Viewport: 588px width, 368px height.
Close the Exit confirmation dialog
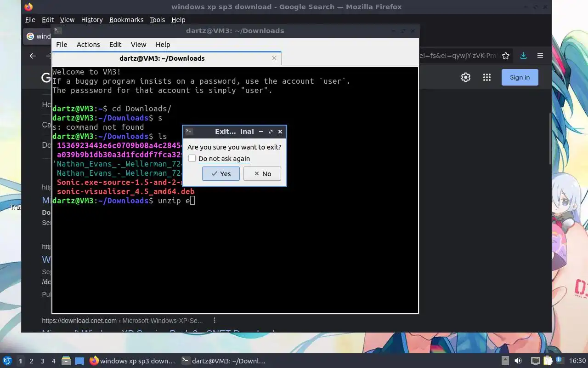[x=280, y=132]
